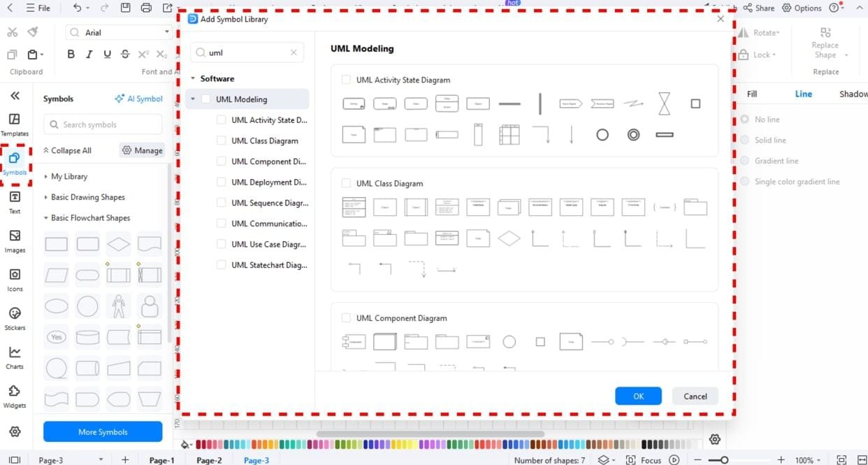The height and width of the screenshot is (465, 868).
Task: Switch to the Line tab
Action: pyautogui.click(x=803, y=94)
